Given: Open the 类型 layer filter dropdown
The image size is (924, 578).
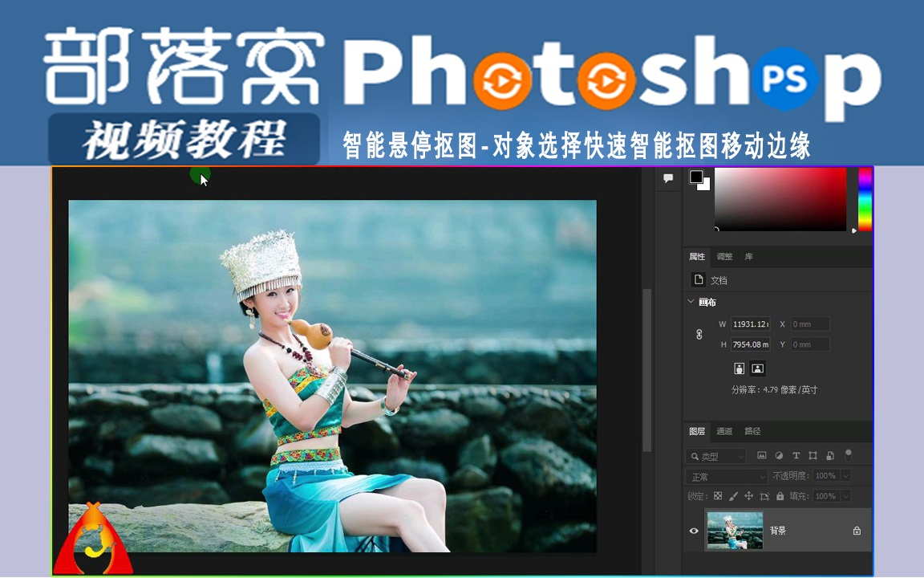Looking at the screenshot, I should (716, 456).
